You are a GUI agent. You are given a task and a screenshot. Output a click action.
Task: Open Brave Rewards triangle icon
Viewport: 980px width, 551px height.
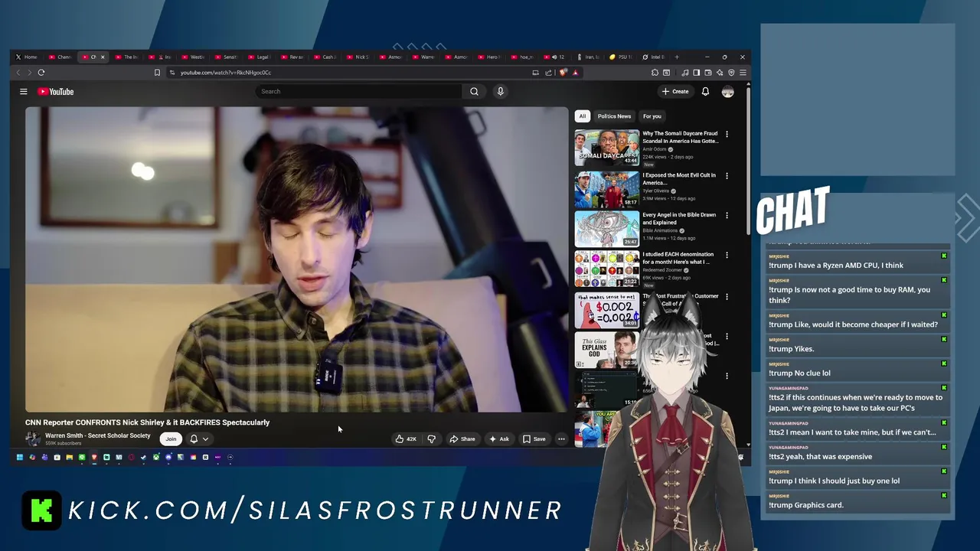575,72
